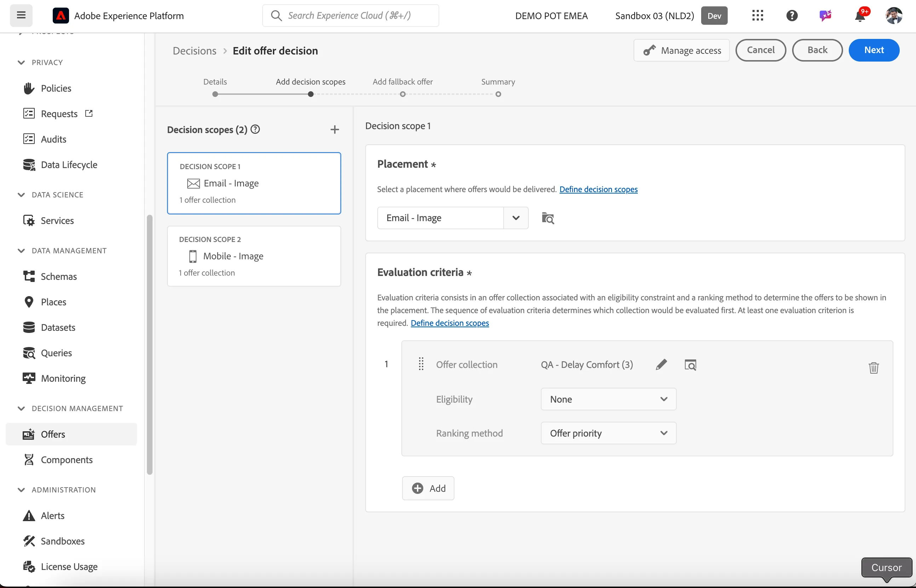The height and width of the screenshot is (588, 916).
Task: Open the notifications bell
Action: coord(860,16)
